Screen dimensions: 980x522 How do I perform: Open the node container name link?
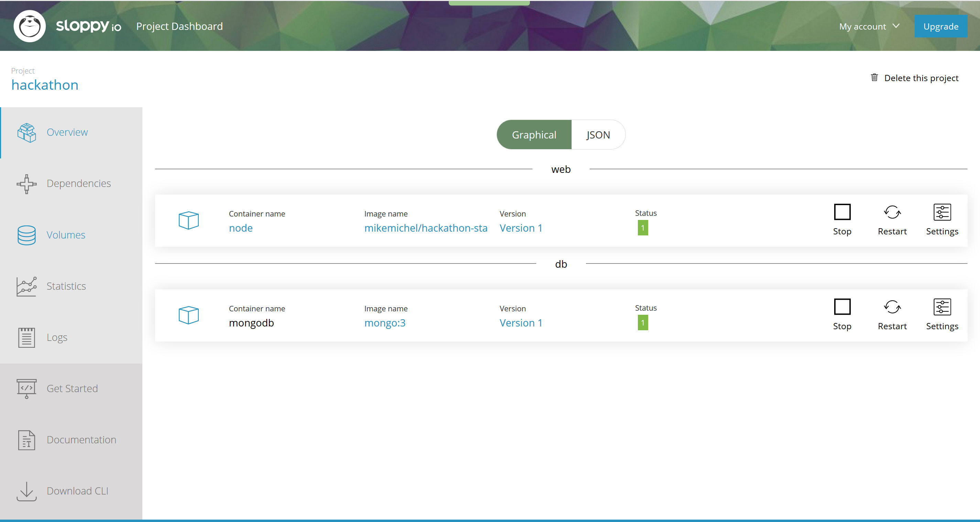[x=241, y=228]
